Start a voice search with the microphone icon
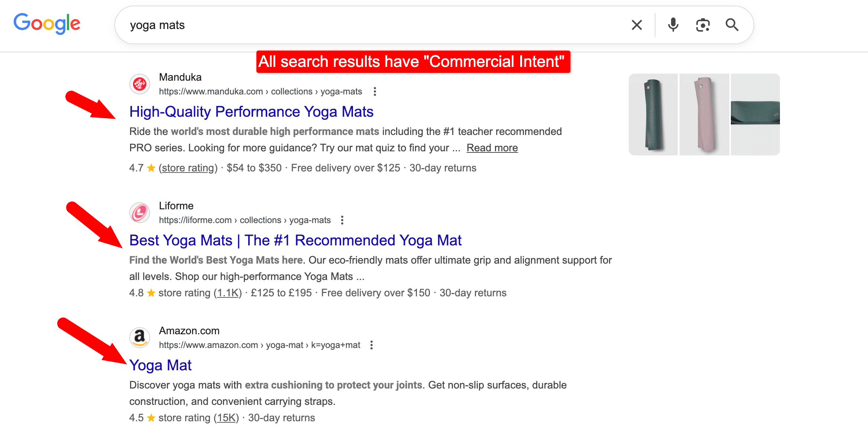The width and height of the screenshot is (868, 435). tap(673, 25)
